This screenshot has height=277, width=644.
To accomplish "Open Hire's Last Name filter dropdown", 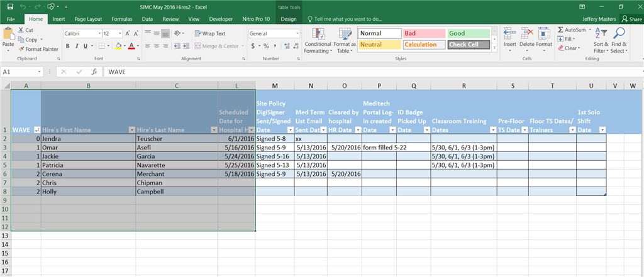I will (x=214, y=130).
